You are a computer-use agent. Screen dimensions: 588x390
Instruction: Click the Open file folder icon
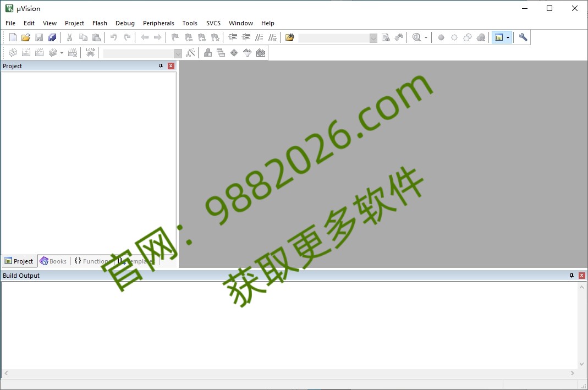26,37
